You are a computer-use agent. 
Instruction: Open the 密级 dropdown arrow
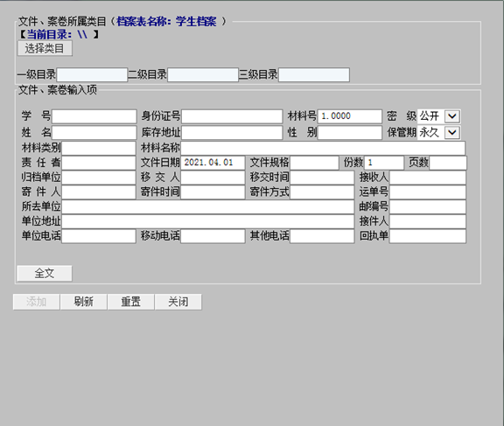[451, 116]
